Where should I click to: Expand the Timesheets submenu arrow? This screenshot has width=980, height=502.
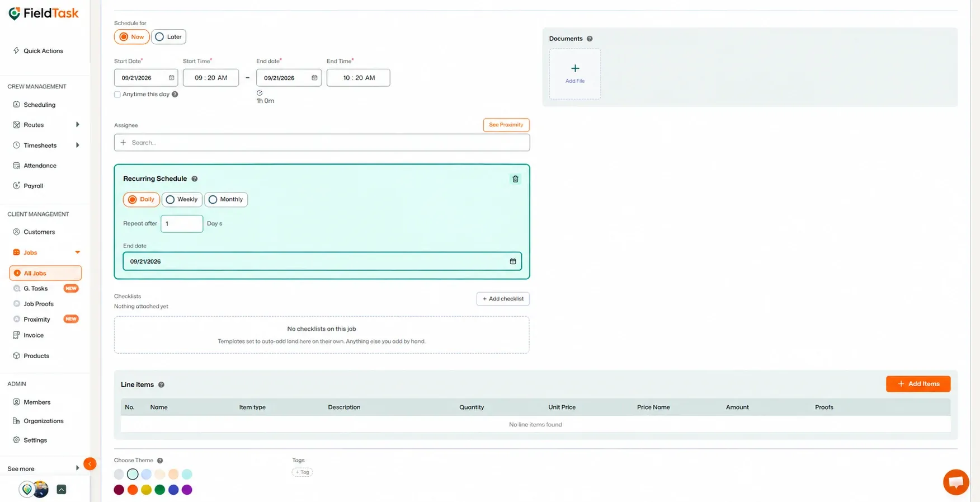pos(77,146)
